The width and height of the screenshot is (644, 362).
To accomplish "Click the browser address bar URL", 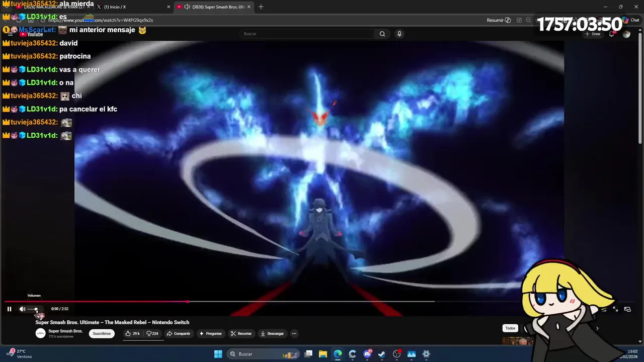I will 101,20.
